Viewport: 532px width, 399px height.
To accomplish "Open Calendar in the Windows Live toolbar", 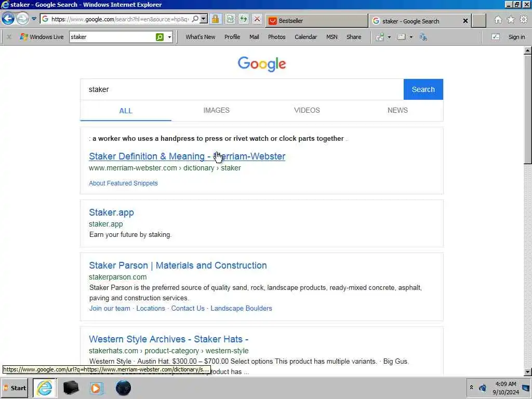I will pos(305,37).
